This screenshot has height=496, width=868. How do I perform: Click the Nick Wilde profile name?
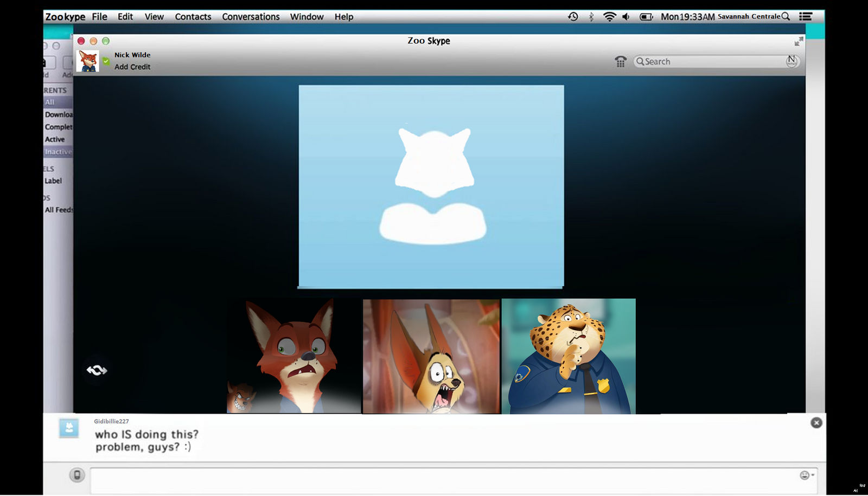tap(132, 55)
